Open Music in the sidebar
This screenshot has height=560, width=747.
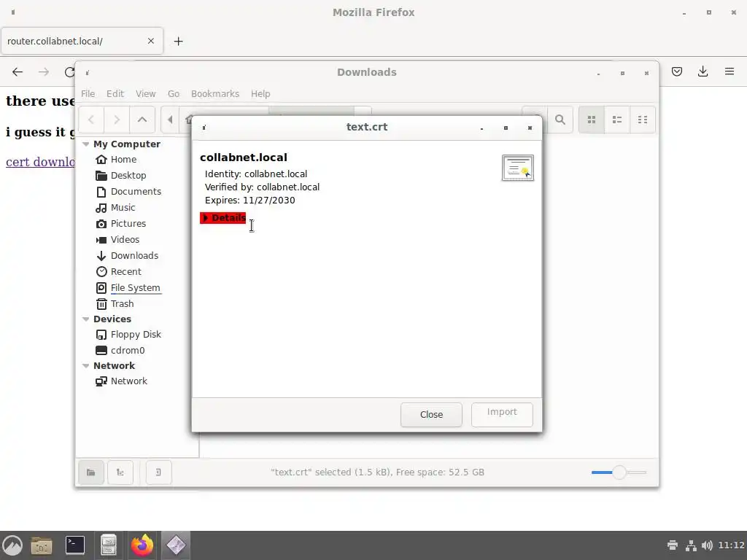[123, 208]
